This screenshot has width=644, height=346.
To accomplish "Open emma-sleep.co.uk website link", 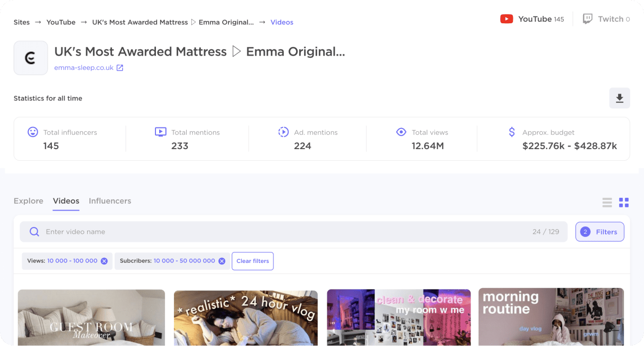I will coord(84,68).
